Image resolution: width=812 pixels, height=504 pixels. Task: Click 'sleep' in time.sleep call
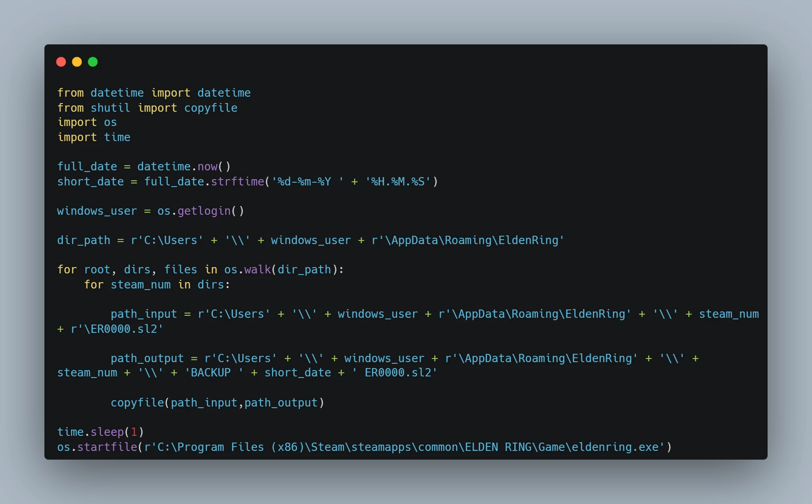[x=107, y=432]
